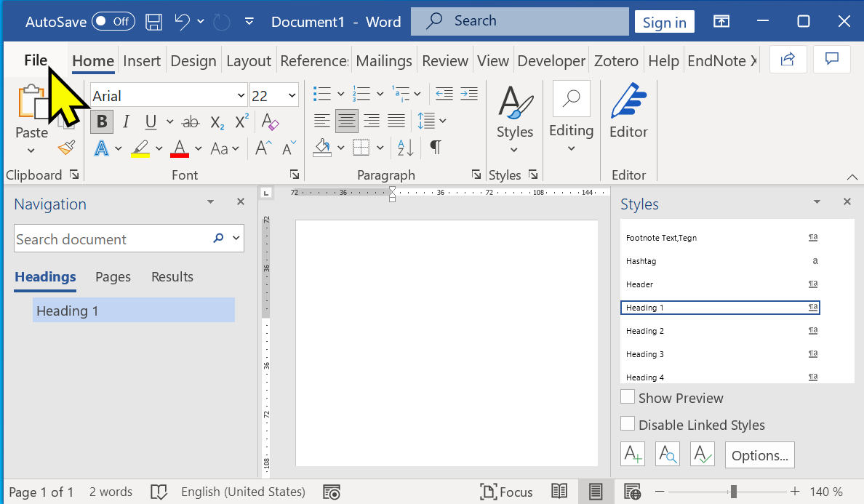
Task: Apply Subscript formatting
Action: coord(217,121)
